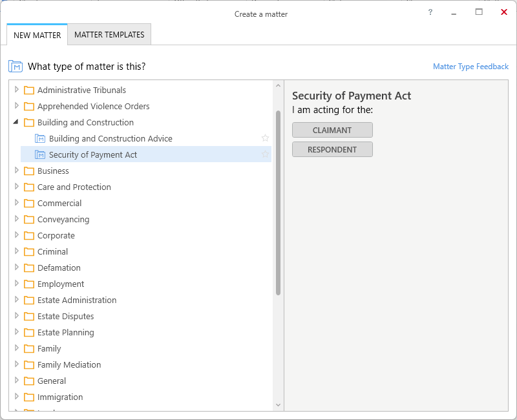Click the Defamation folder icon
The height and width of the screenshot is (420, 517).
(29, 268)
